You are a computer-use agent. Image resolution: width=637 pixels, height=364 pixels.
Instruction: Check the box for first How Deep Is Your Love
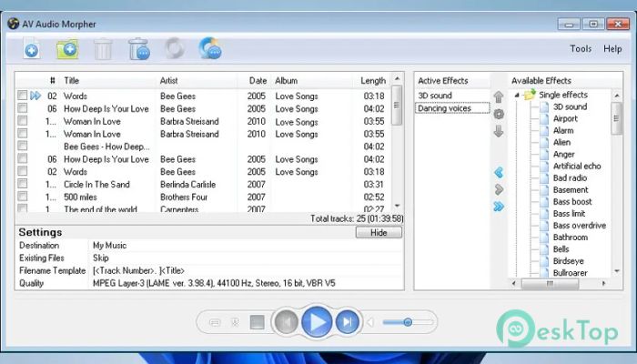[x=23, y=108]
